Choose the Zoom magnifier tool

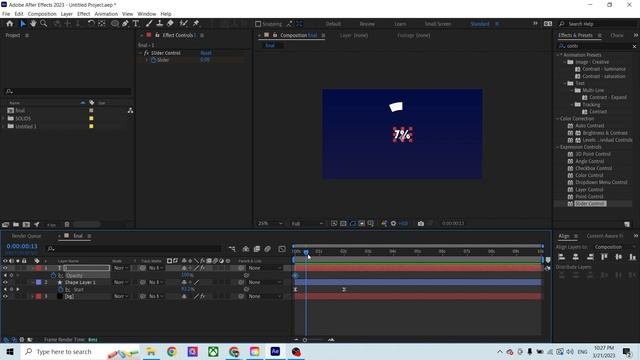pyautogui.click(x=43, y=24)
